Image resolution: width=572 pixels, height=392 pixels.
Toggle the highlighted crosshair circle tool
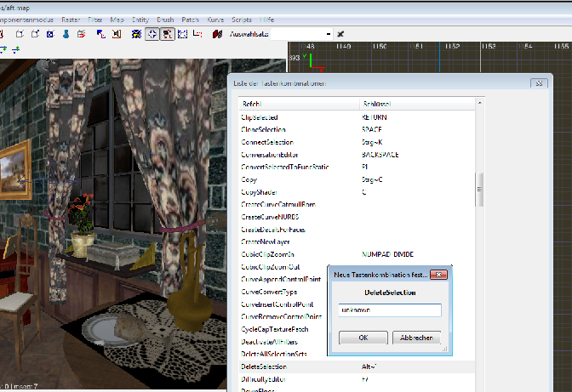(x=152, y=34)
